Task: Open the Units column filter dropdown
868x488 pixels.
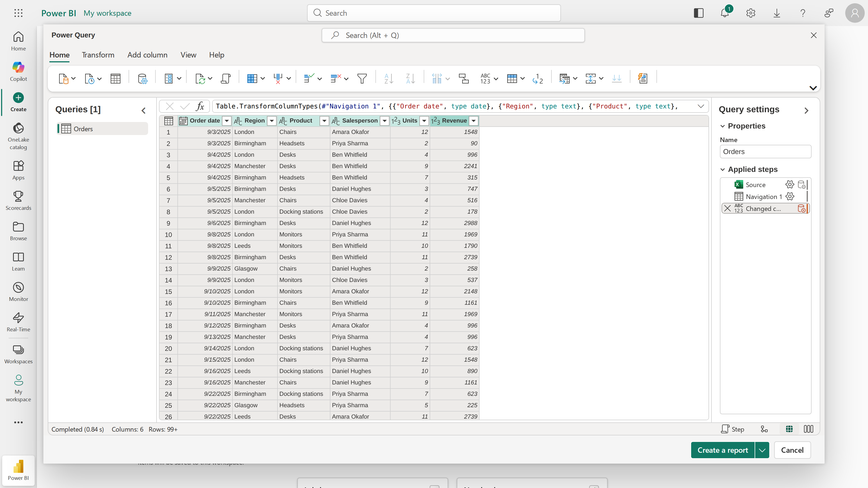Action: pyautogui.click(x=424, y=121)
